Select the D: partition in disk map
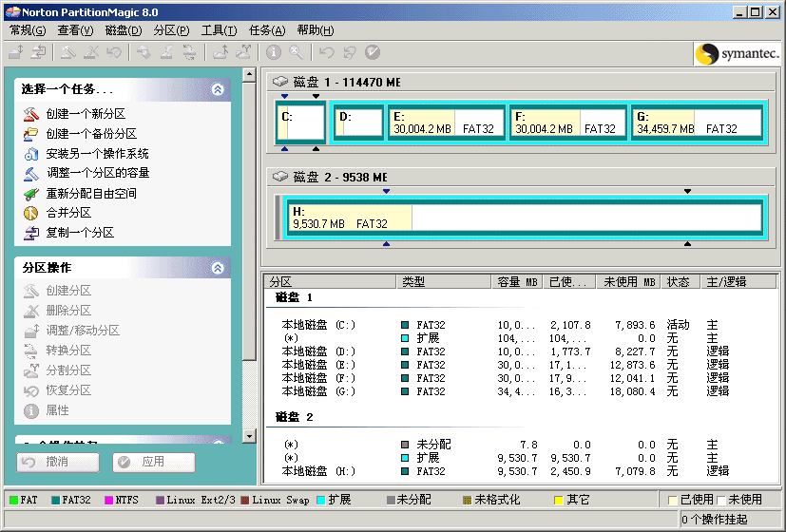 [359, 123]
